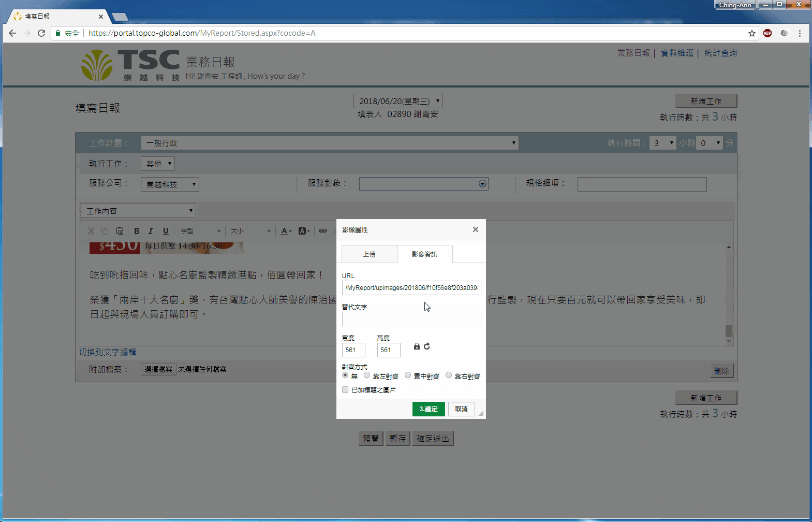Toggle underline formatting in editor toolbar
The width and height of the screenshot is (812, 522).
[x=166, y=231]
